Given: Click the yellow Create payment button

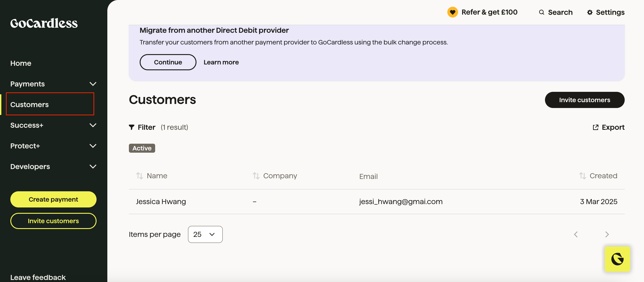Looking at the screenshot, I should pyautogui.click(x=53, y=199).
